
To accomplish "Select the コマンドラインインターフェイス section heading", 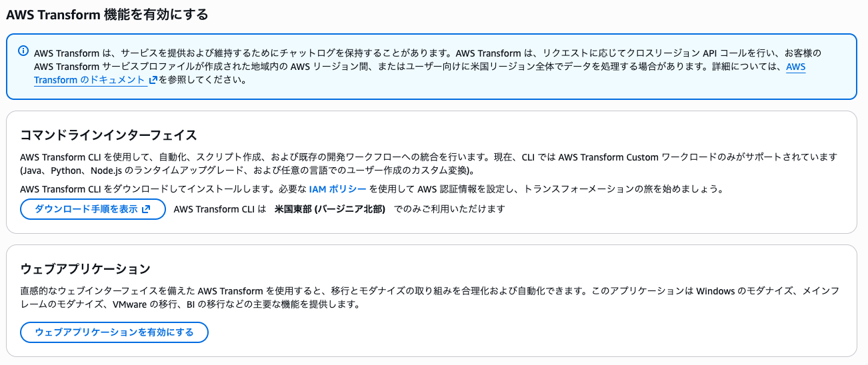I will coord(109,135).
